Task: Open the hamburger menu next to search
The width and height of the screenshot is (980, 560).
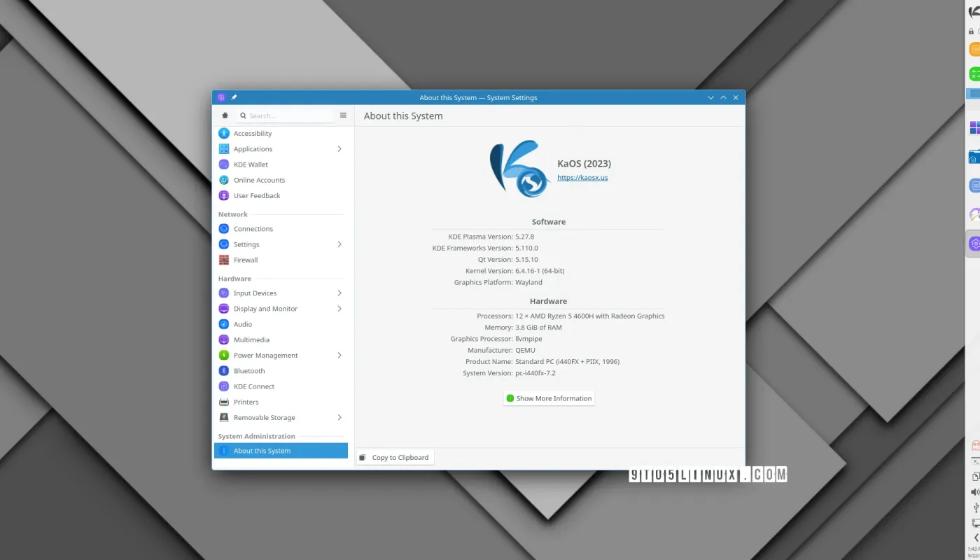Action: (342, 115)
